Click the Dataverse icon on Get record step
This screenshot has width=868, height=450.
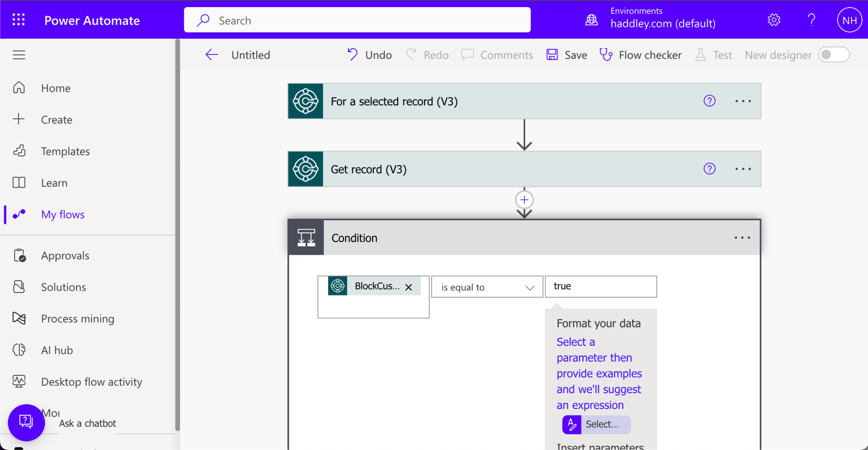(x=305, y=169)
